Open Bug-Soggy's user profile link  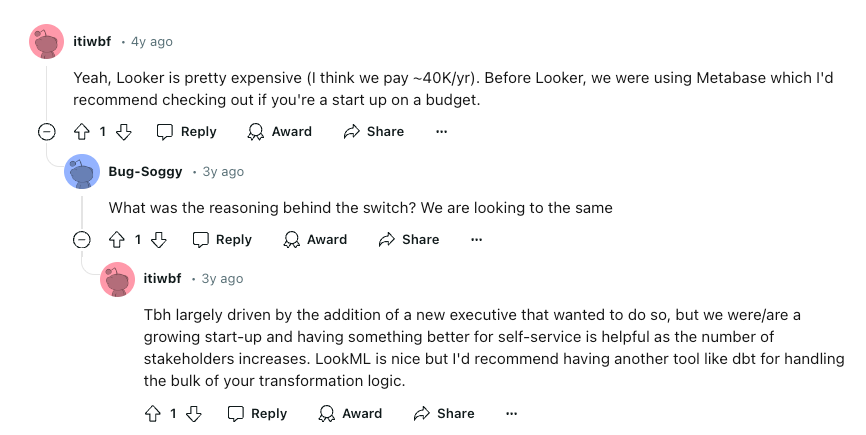click(x=145, y=171)
